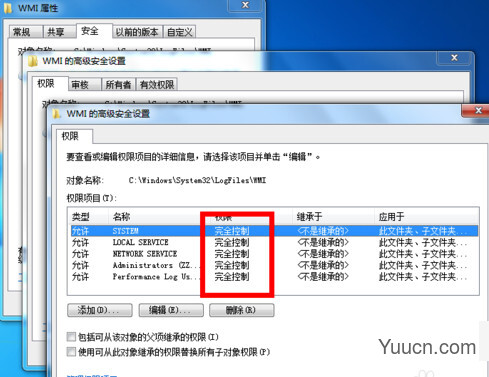Open the 共享 tab in WMI 属性
Image resolution: width=489 pixels, height=377 pixels.
click(56, 32)
